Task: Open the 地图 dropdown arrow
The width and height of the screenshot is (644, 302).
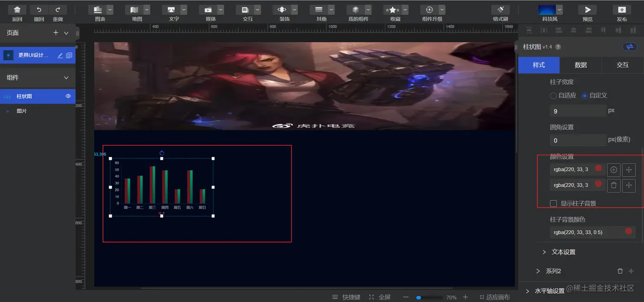Action: 147,9
